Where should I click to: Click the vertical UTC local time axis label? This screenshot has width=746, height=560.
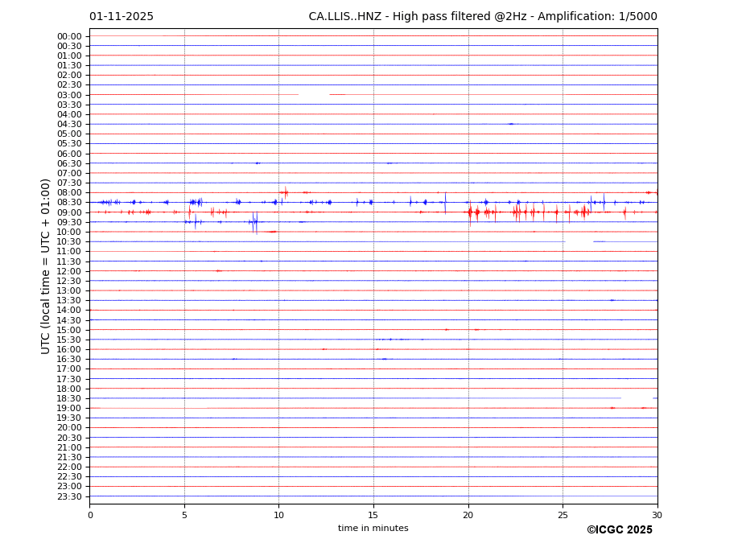(46, 266)
